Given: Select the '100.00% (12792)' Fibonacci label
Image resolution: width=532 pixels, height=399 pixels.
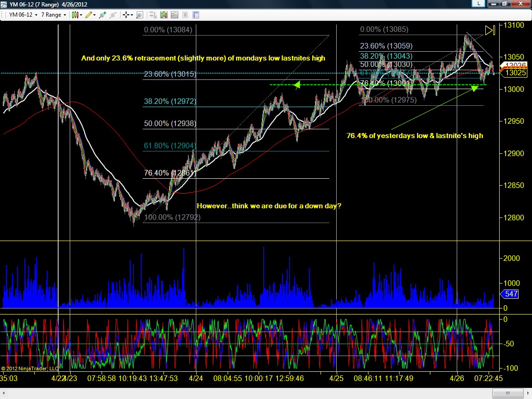Looking at the screenshot, I should 172,217.
